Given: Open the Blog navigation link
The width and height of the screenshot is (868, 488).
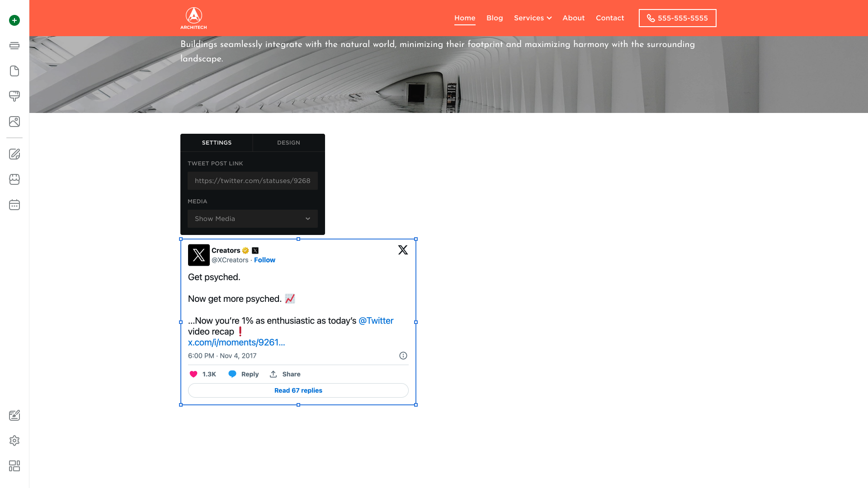Looking at the screenshot, I should point(495,18).
